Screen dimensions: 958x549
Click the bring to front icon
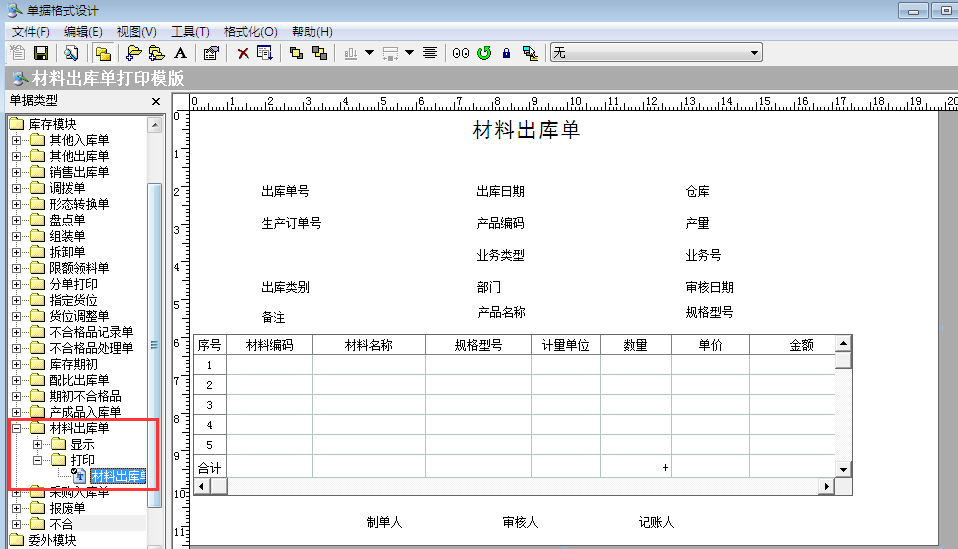(x=296, y=52)
